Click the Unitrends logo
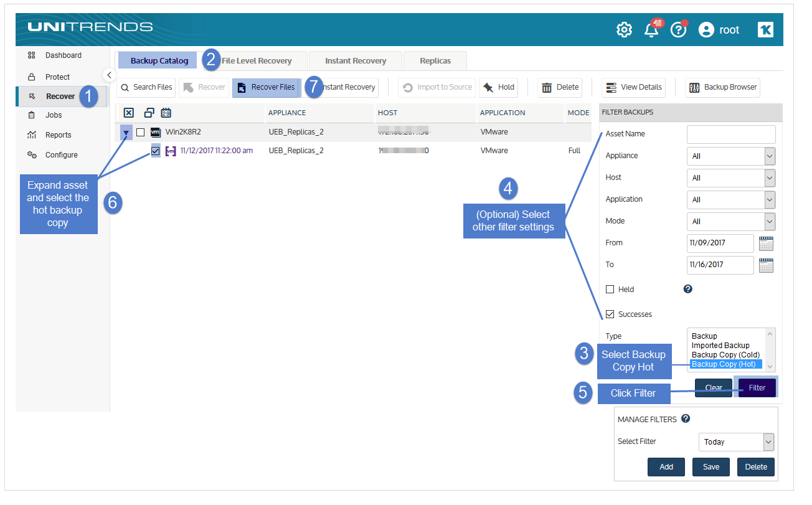Image resolution: width=812 pixels, height=505 pixels. [90, 27]
